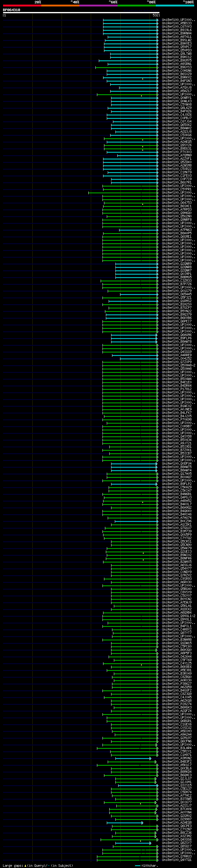The image size is (197, 868).
Task: Open the UniRef100_A5BS33 hit
Action: pos(177,23)
